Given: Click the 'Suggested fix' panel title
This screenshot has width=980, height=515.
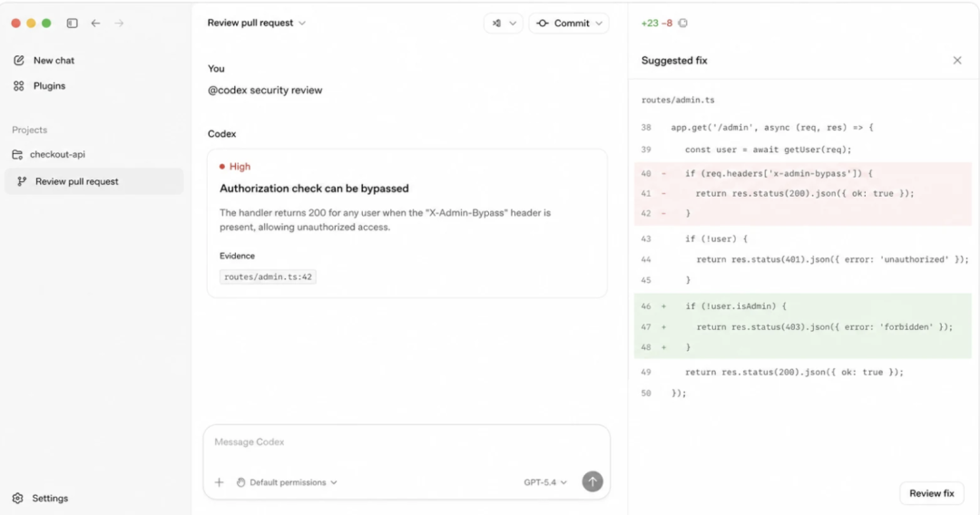Looking at the screenshot, I should pyautogui.click(x=673, y=61).
